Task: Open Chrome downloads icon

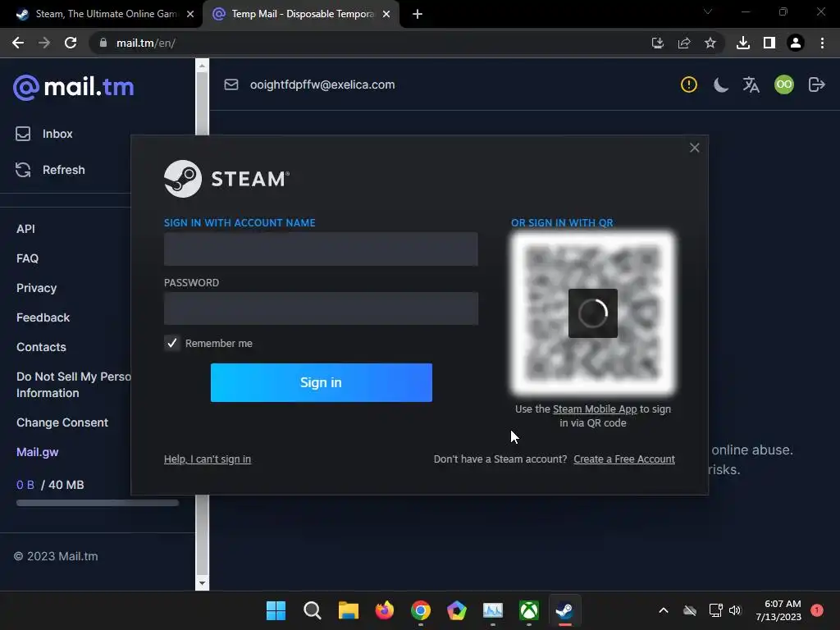Action: pos(743,43)
